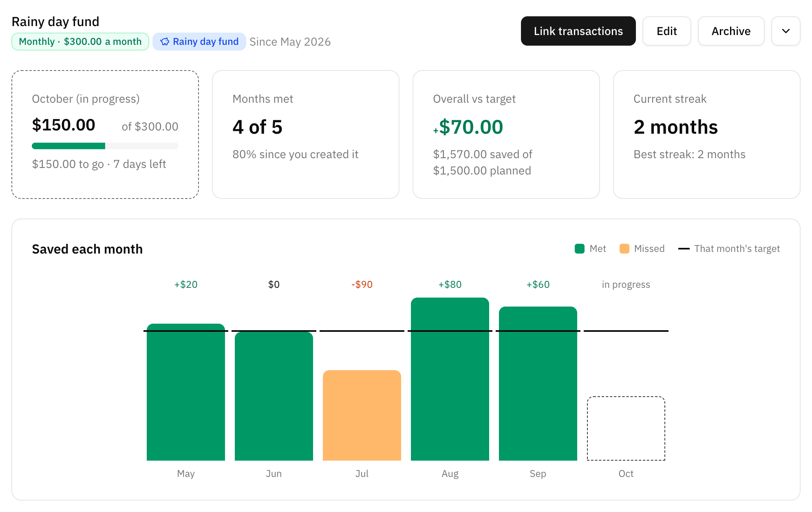Click the $150.00 to go · 7 days left text
Viewport: 812px width, 512px height.
click(99, 164)
